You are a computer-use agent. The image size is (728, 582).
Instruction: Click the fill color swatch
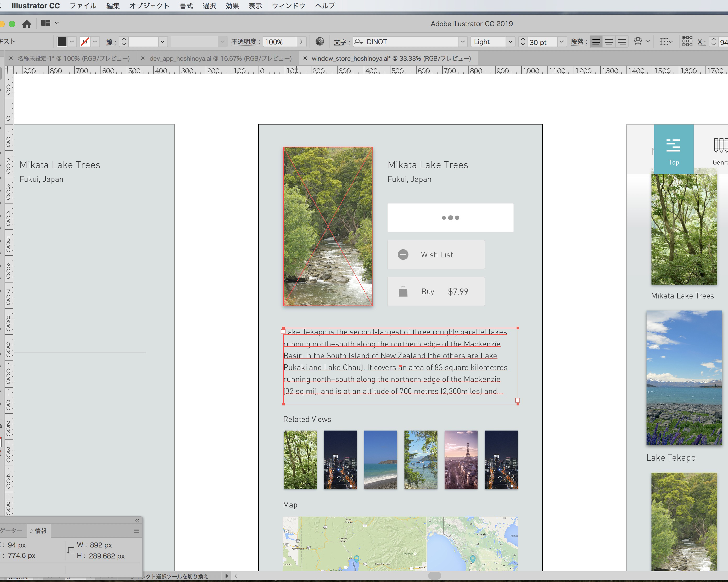coord(62,42)
